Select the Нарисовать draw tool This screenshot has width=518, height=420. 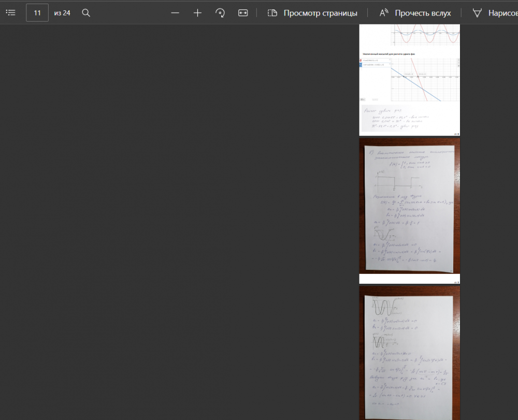495,13
